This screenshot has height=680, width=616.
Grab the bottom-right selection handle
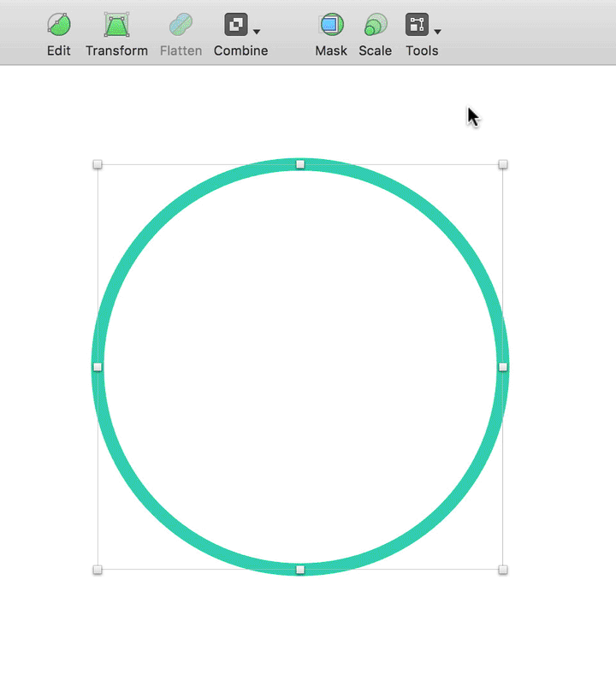coord(503,570)
